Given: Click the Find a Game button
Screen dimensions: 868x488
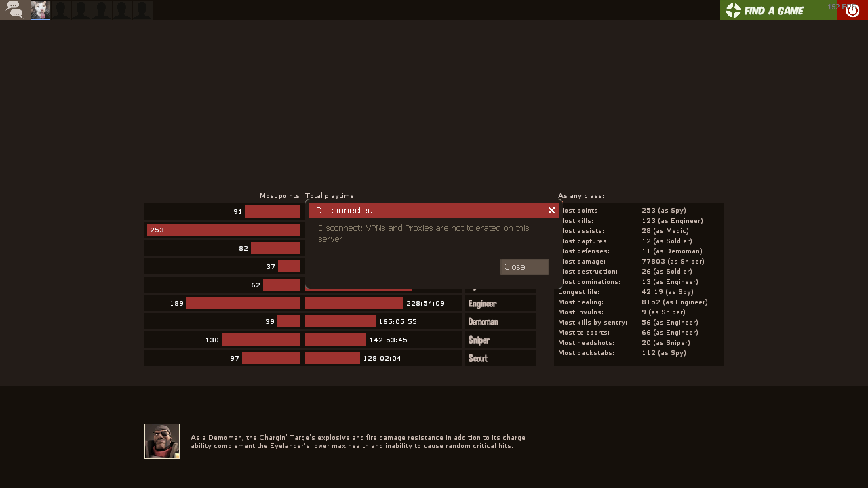Looking at the screenshot, I should [778, 10].
